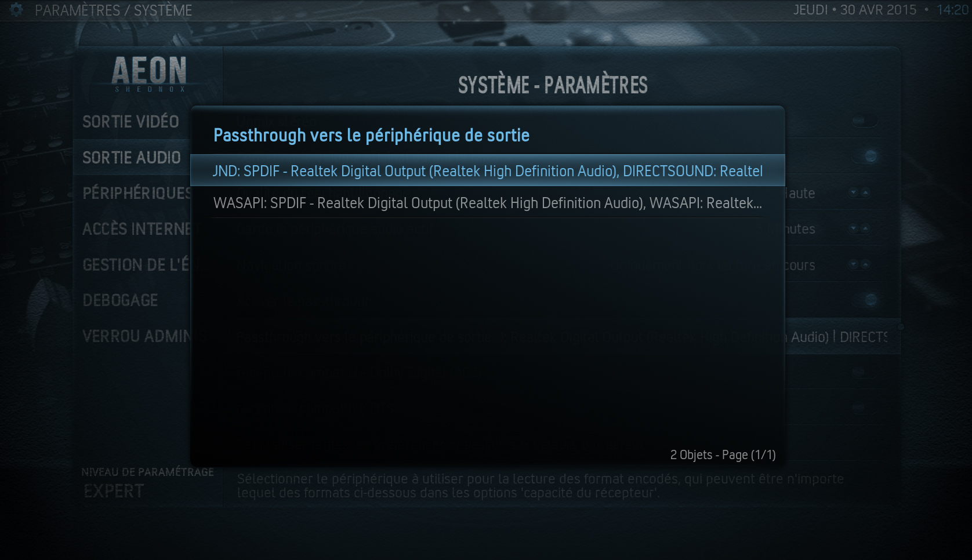Screen dimensions: 972x560
Task: Click the AEON Shednox logo
Action: tap(149, 74)
